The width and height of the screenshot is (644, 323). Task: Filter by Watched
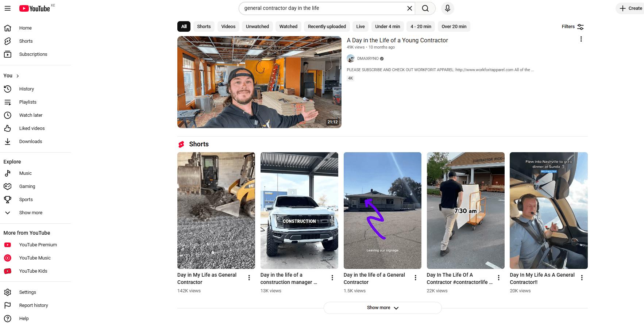point(288,27)
